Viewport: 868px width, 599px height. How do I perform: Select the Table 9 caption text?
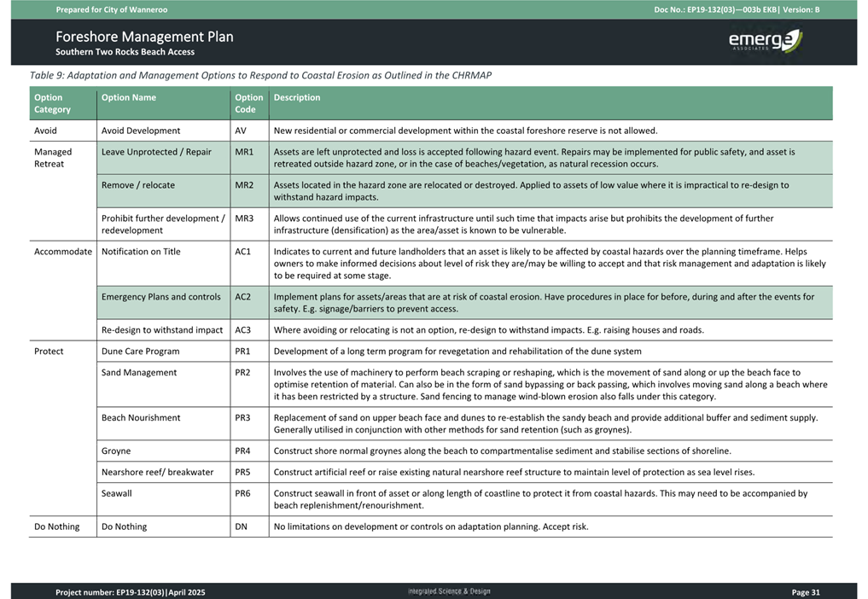tap(260, 75)
